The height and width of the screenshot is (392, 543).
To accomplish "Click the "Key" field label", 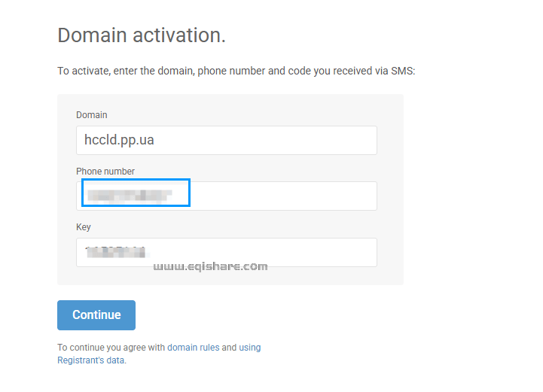I will point(84,227).
